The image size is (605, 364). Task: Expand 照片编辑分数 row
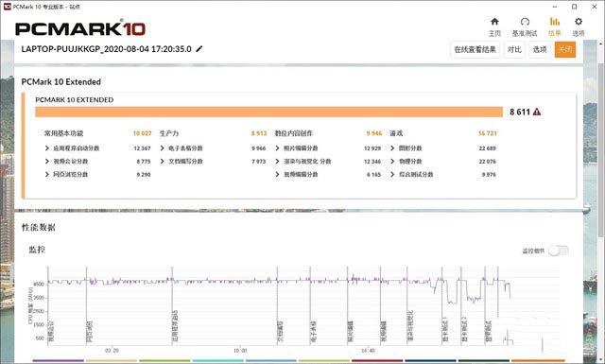(277, 148)
